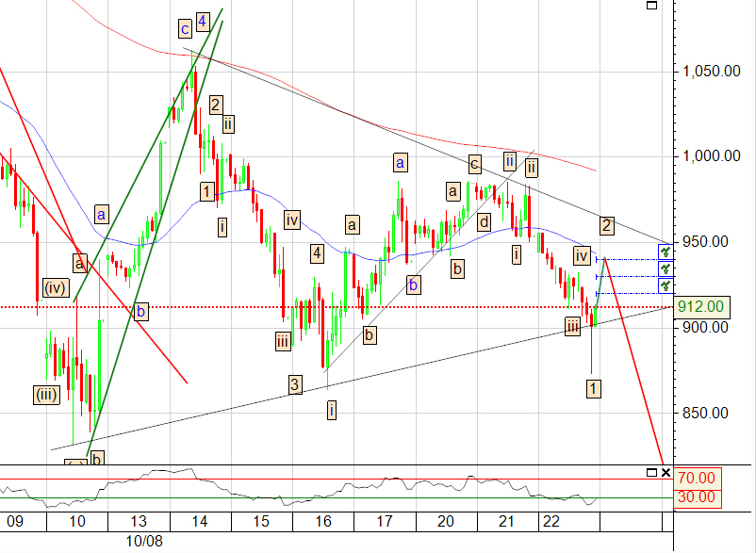Maximize the RSI indicator pane
This screenshot has height=553, width=756.
click(x=651, y=473)
